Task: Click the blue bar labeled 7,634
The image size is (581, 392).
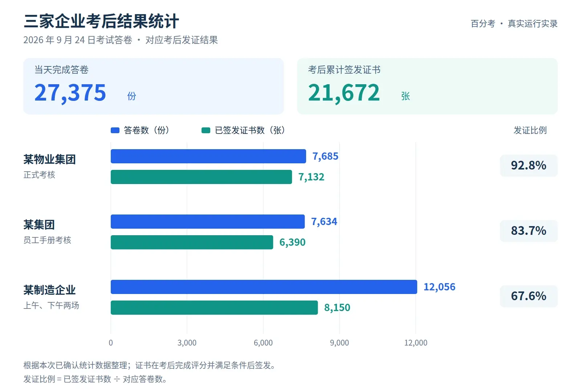Action: [x=208, y=222]
